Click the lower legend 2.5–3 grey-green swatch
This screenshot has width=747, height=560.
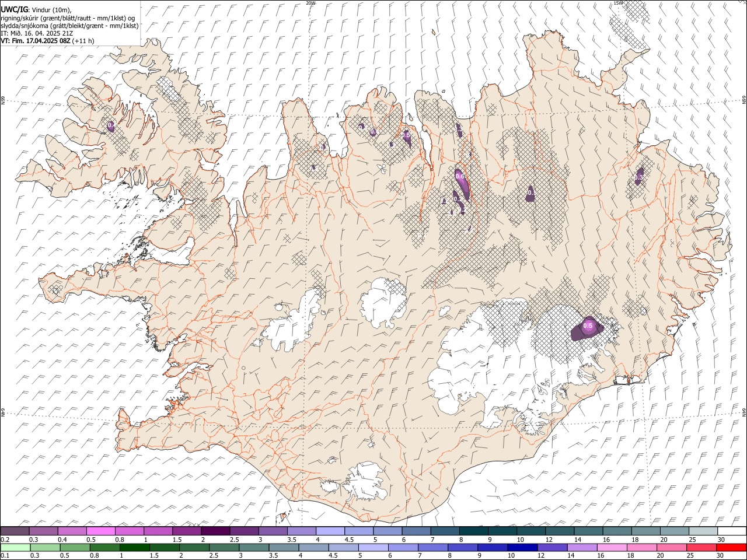click(224, 548)
